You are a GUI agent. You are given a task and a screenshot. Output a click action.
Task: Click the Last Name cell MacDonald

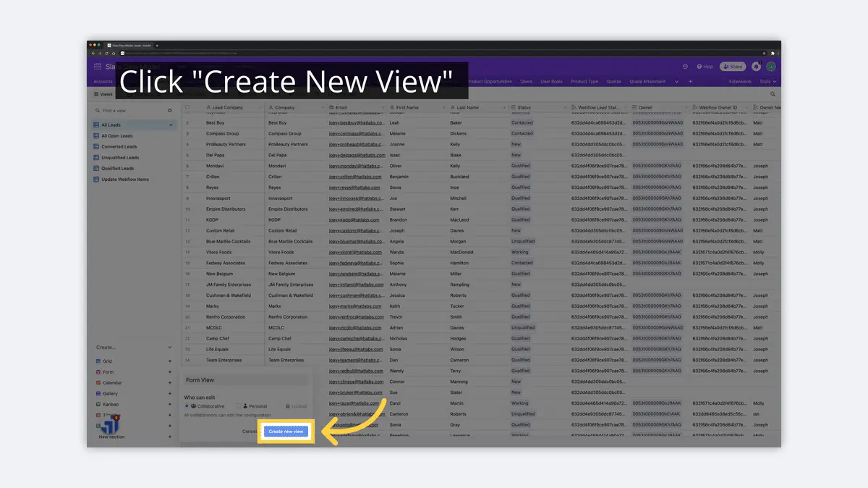(x=462, y=252)
